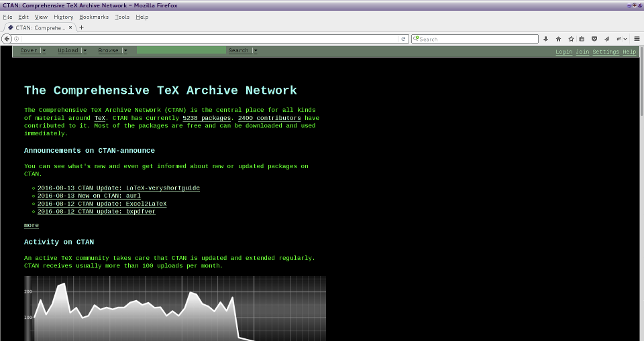Focus the browser URL address field

[x=209, y=39]
